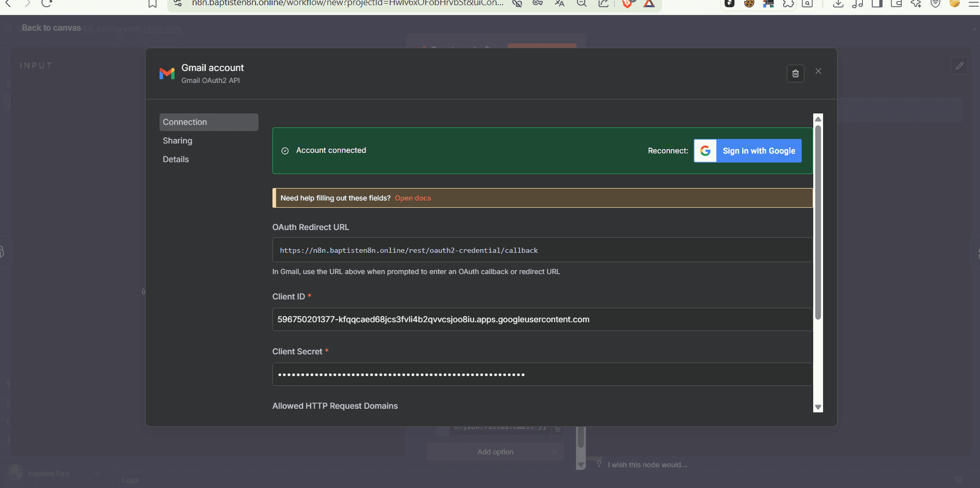Open the music note playlist icon
Viewport: 980px width, 488px height.
click(858, 4)
